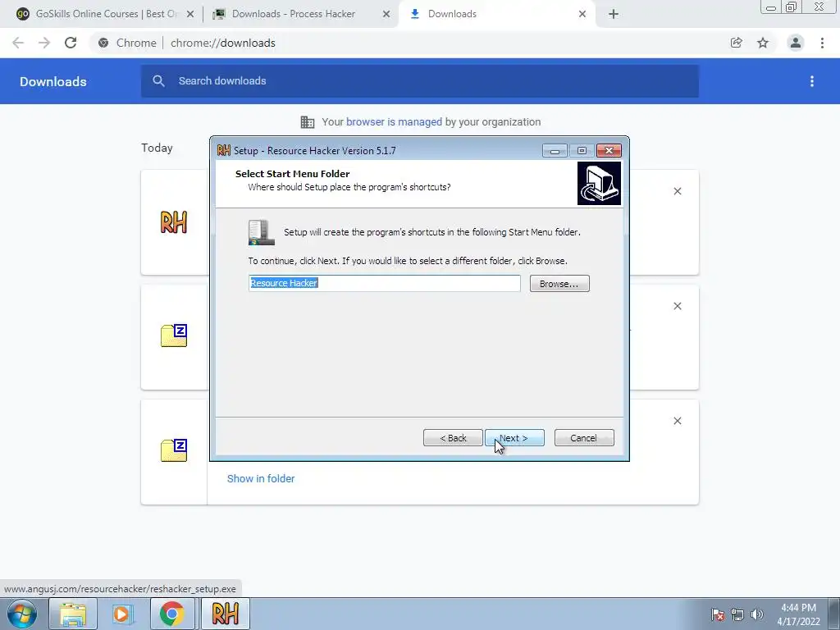
Task: Click the folder icon beside shortcut text
Action: (x=262, y=232)
